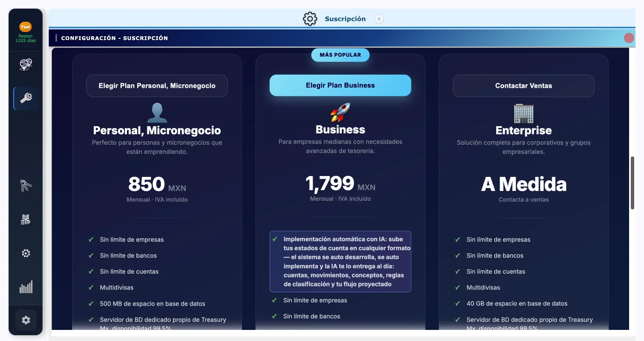Click Elegir Plan Business button

coord(340,85)
